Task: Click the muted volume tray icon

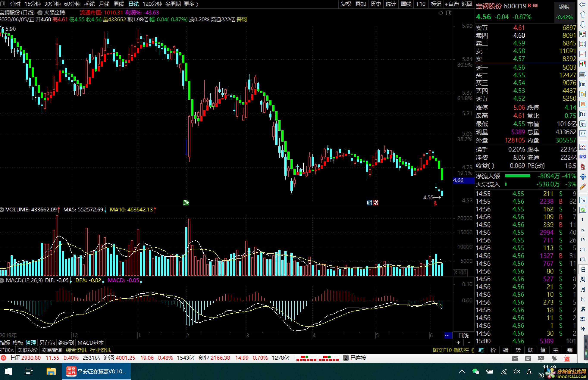Action: point(516,371)
